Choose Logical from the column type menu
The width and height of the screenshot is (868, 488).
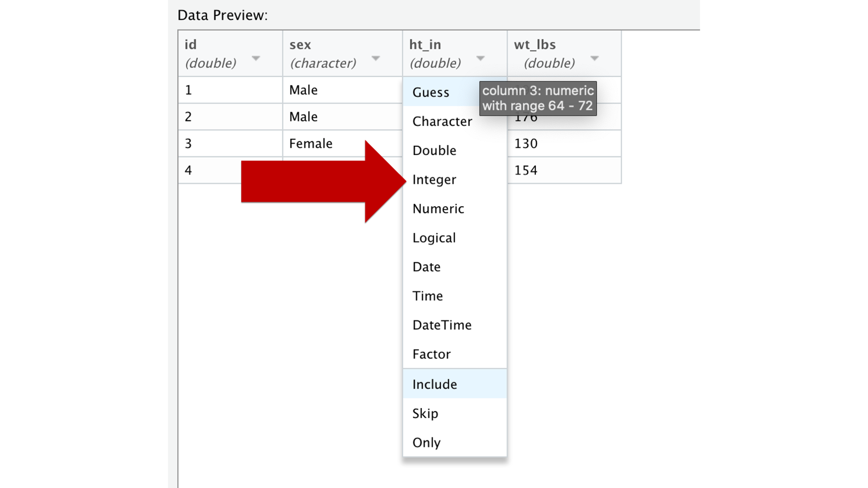click(455, 238)
